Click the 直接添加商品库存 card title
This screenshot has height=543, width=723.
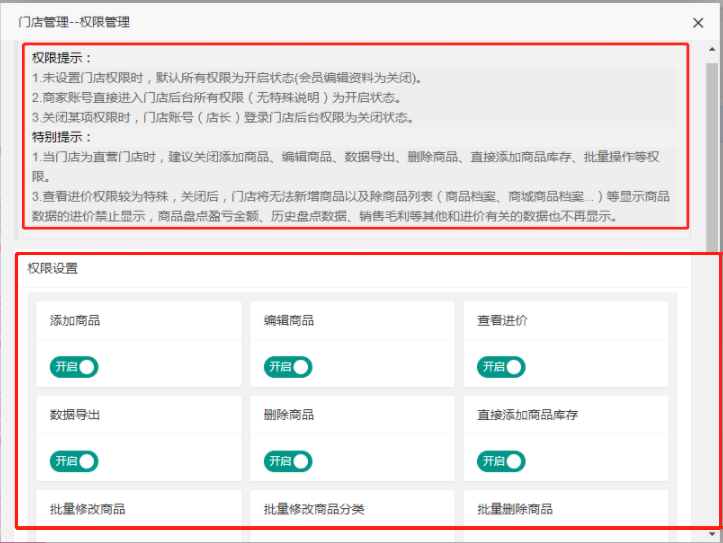coord(527,415)
